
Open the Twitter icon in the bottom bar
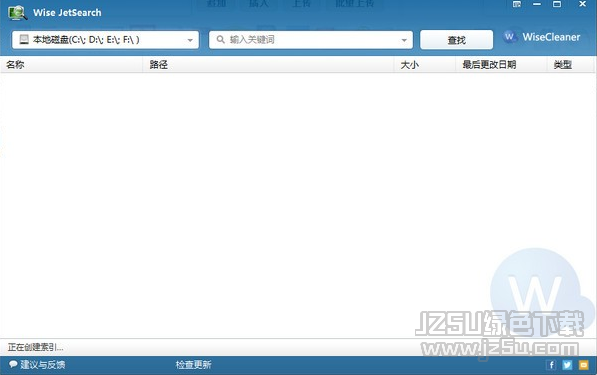click(x=567, y=365)
